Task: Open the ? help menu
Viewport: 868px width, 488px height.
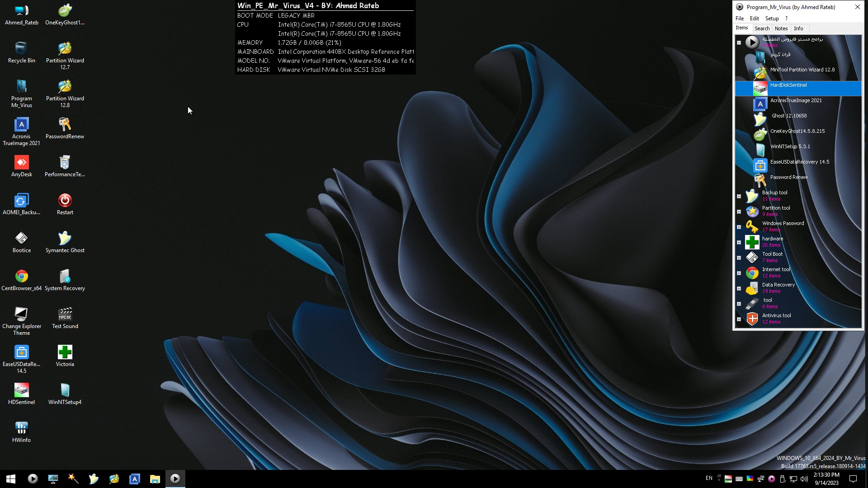Action: point(786,19)
